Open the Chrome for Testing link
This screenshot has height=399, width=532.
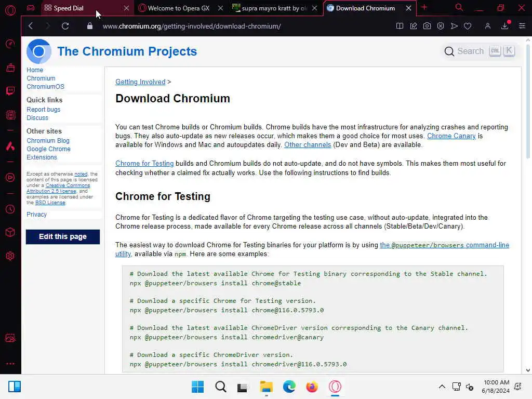pyautogui.click(x=144, y=163)
